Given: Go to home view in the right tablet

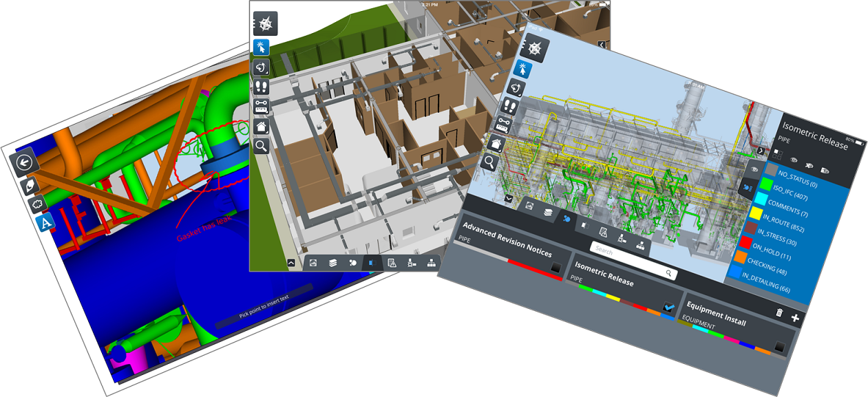Looking at the screenshot, I should [x=496, y=144].
